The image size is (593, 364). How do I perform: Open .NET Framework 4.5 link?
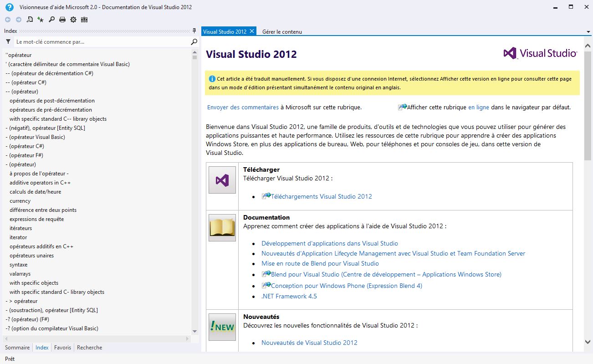tap(289, 296)
